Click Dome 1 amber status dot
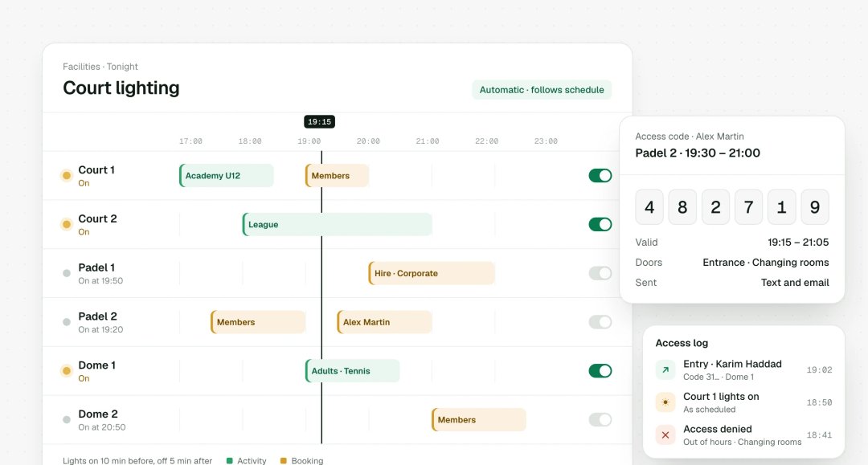The width and height of the screenshot is (868, 465). (x=67, y=371)
